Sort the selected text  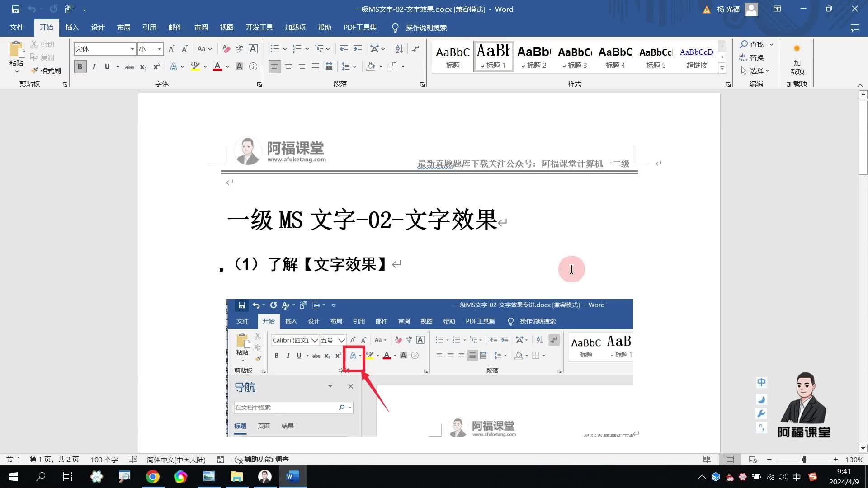399,49
